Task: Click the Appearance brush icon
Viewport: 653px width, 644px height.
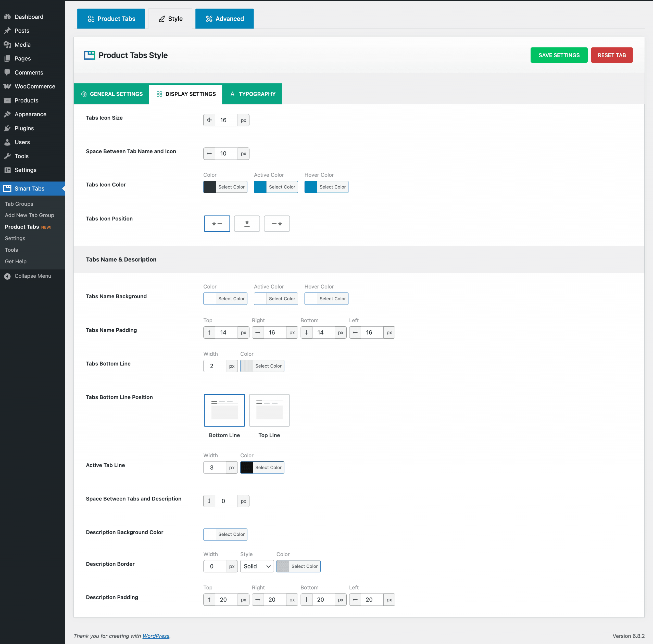Action: (7, 114)
